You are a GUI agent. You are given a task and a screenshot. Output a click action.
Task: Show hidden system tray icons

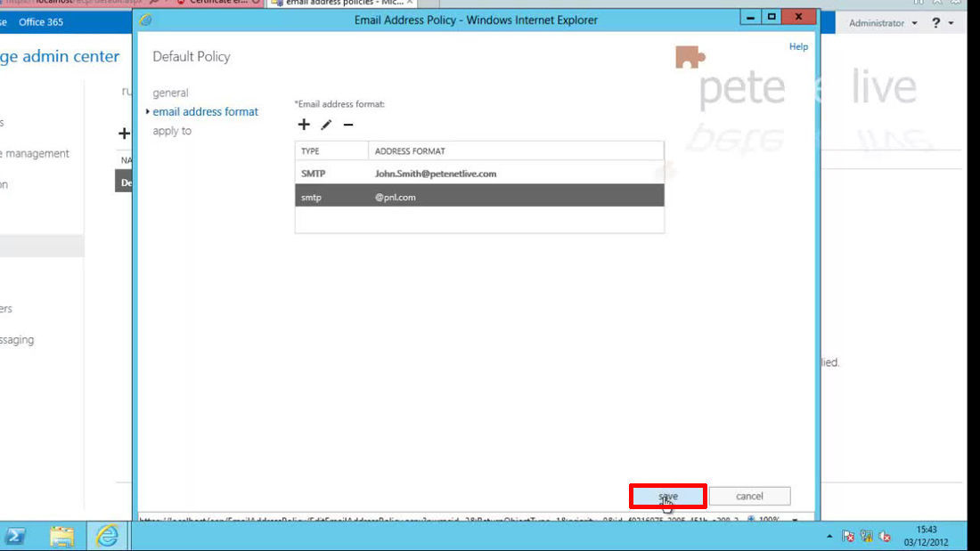coord(829,536)
